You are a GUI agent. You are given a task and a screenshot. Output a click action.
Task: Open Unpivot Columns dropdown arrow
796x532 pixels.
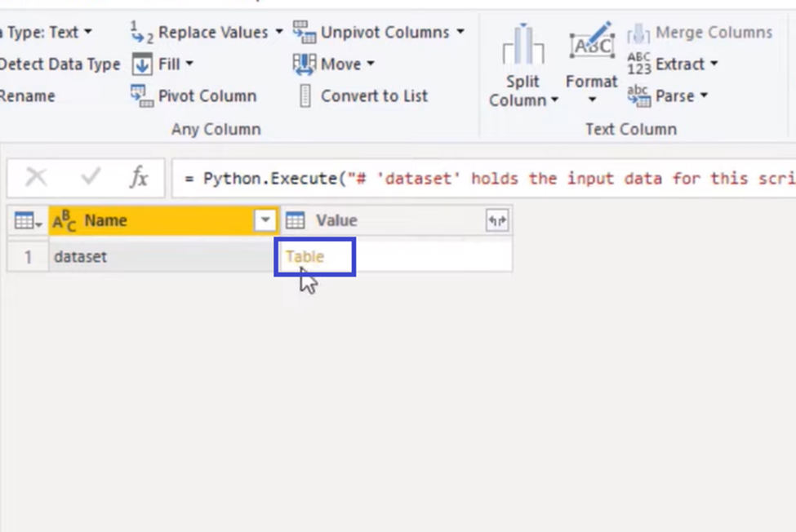[460, 32]
